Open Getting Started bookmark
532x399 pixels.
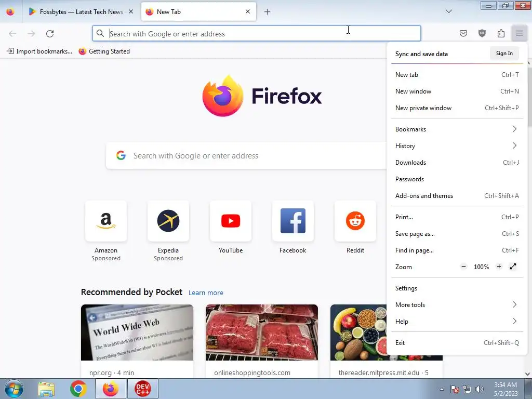click(104, 51)
